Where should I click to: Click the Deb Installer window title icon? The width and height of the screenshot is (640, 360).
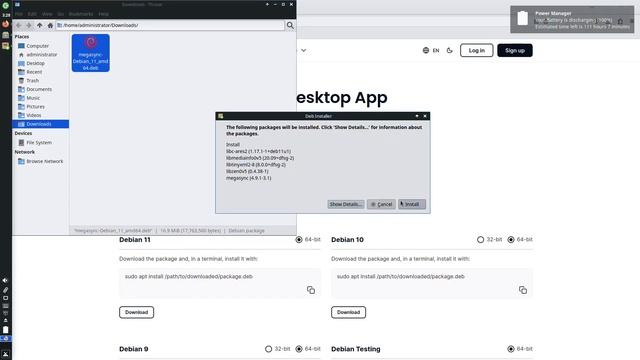[220, 116]
